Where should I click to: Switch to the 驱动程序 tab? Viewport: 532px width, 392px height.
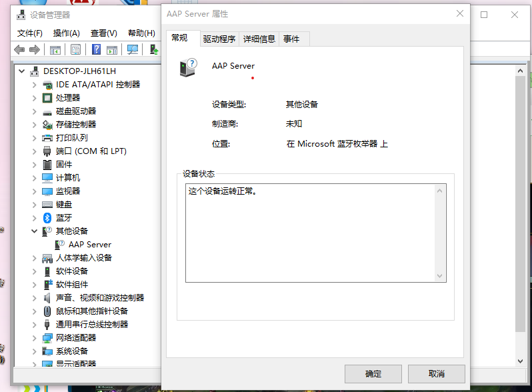pyautogui.click(x=219, y=39)
